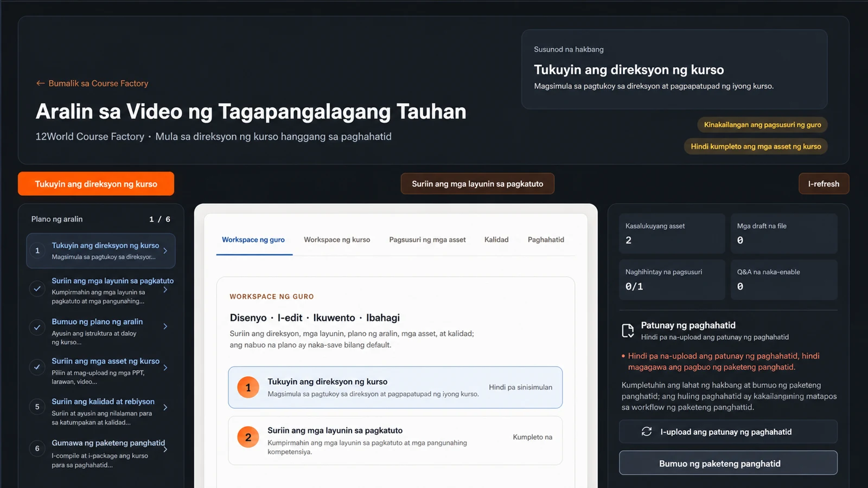Click the 1 / 6 progress counter
Screen dimensions: 868x488
click(159, 219)
